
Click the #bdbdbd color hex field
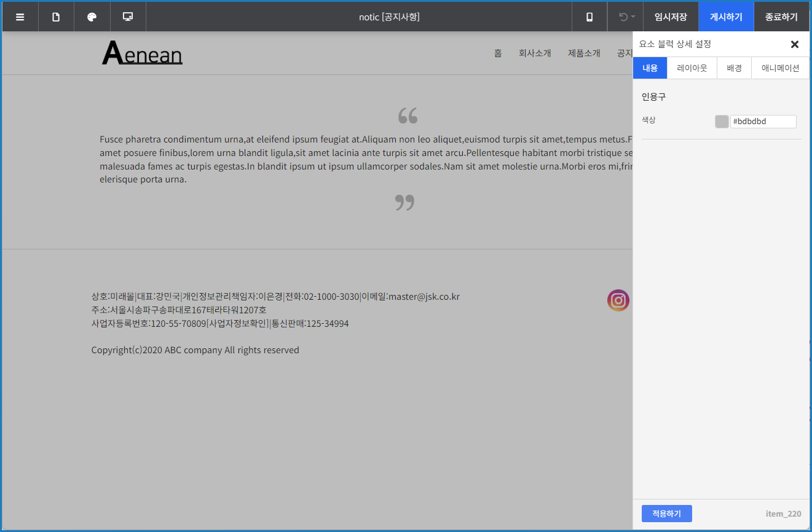[x=763, y=122]
